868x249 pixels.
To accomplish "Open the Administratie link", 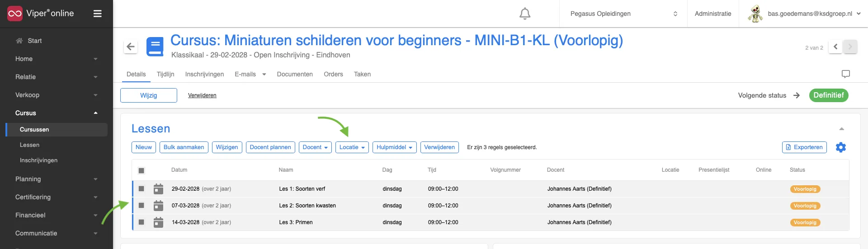I will (x=713, y=14).
